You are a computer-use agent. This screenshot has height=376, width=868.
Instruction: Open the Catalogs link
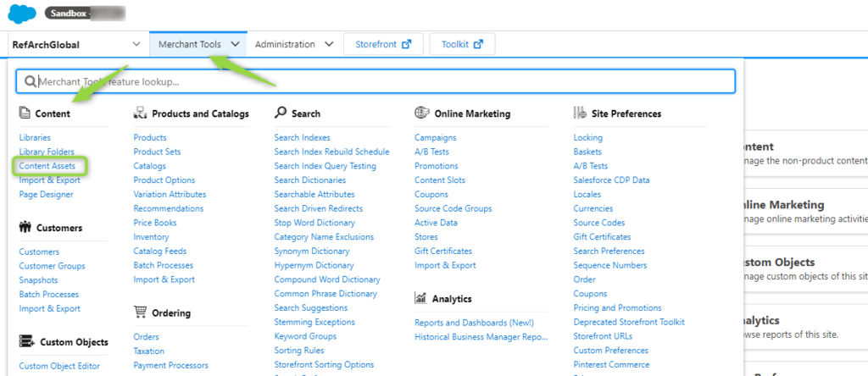(x=149, y=166)
